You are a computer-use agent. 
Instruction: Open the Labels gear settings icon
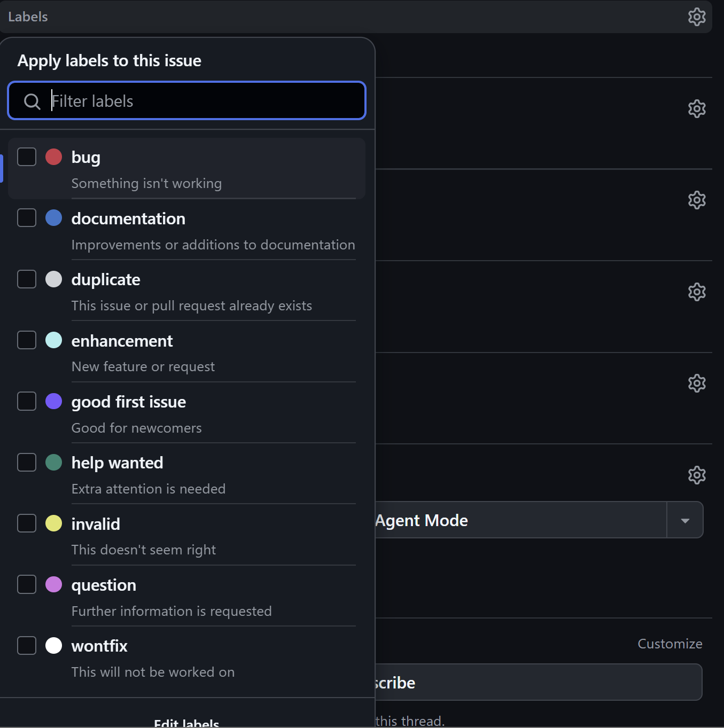pos(697,17)
